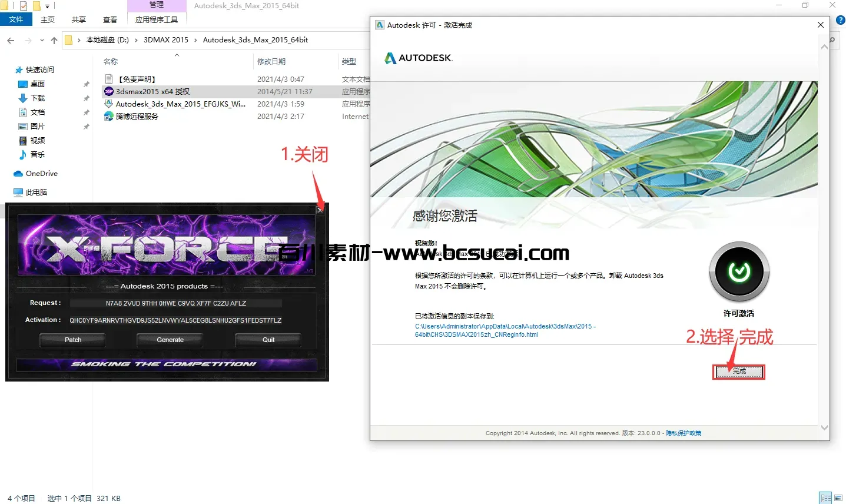Image resolution: width=846 pixels, height=504 pixels.
Task: Open 快速访问 in the navigation pane
Action: (x=39, y=69)
